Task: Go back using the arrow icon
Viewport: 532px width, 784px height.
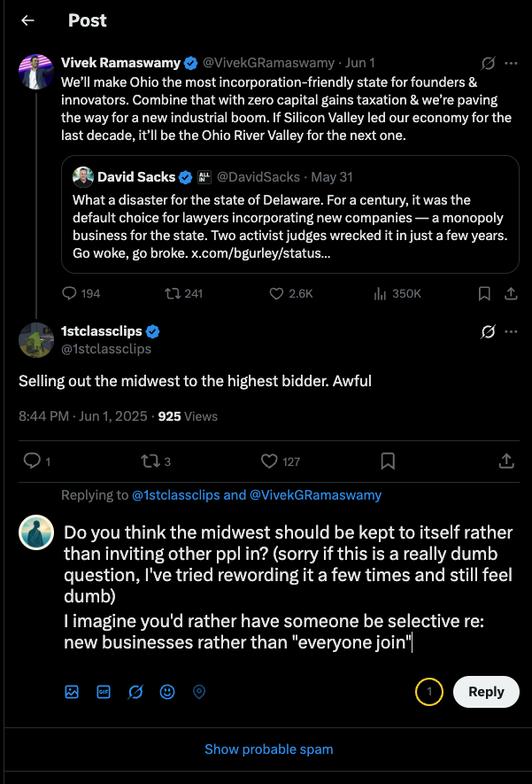Action: [x=28, y=20]
